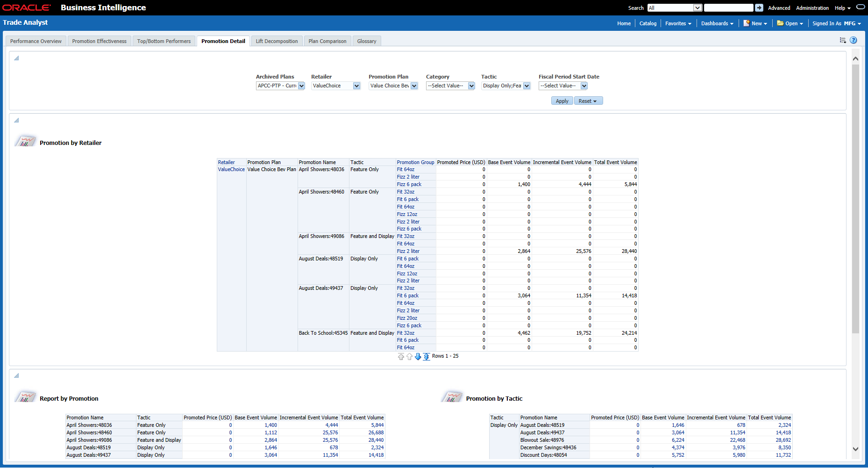Click the chart icon beside Promotion by Tactic
Viewport: 868px width, 468px height.
tap(452, 396)
